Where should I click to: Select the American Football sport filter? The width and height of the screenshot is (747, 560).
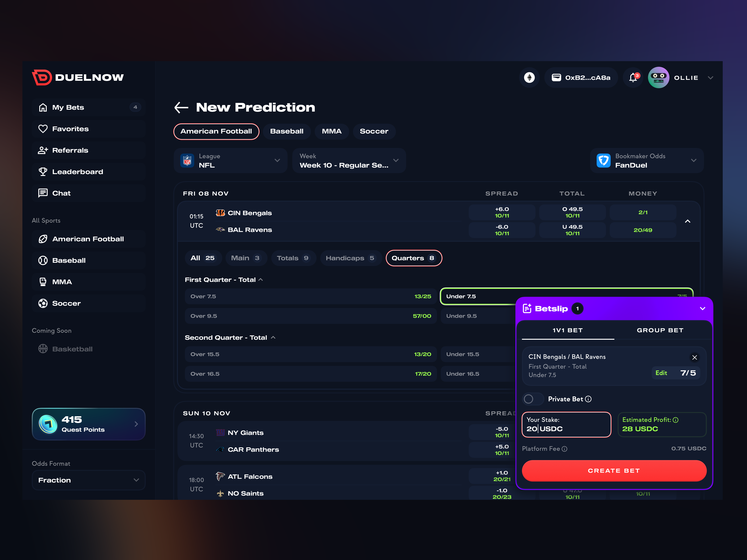(x=216, y=131)
